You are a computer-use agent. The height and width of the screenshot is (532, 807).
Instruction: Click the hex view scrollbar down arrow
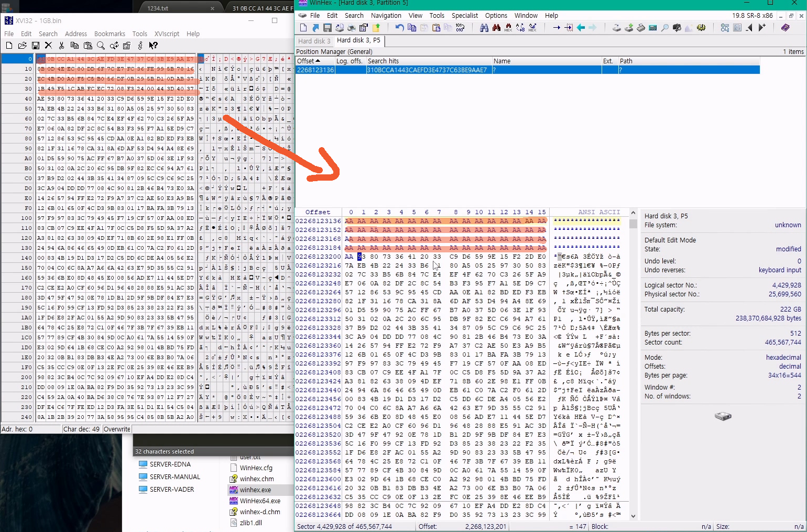pos(633,516)
